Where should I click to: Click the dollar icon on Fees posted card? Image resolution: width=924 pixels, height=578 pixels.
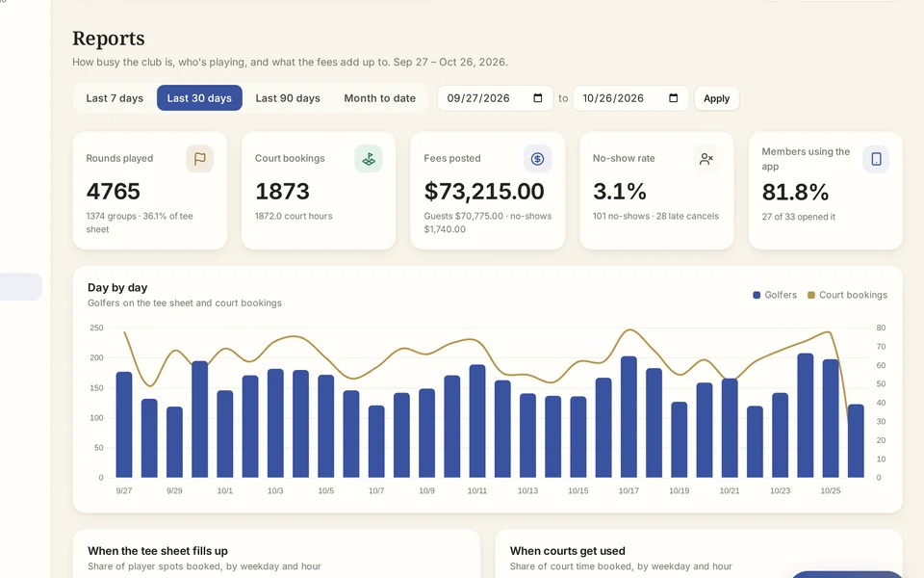pyautogui.click(x=537, y=159)
